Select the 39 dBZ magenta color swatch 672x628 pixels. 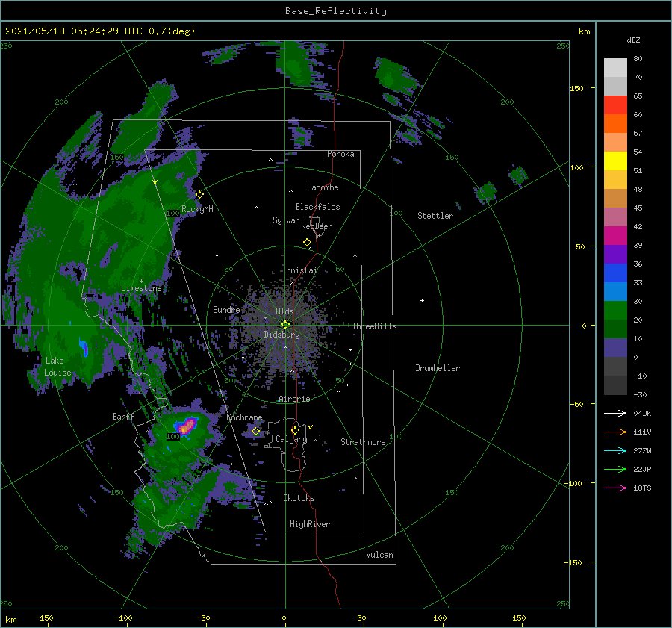[615, 236]
